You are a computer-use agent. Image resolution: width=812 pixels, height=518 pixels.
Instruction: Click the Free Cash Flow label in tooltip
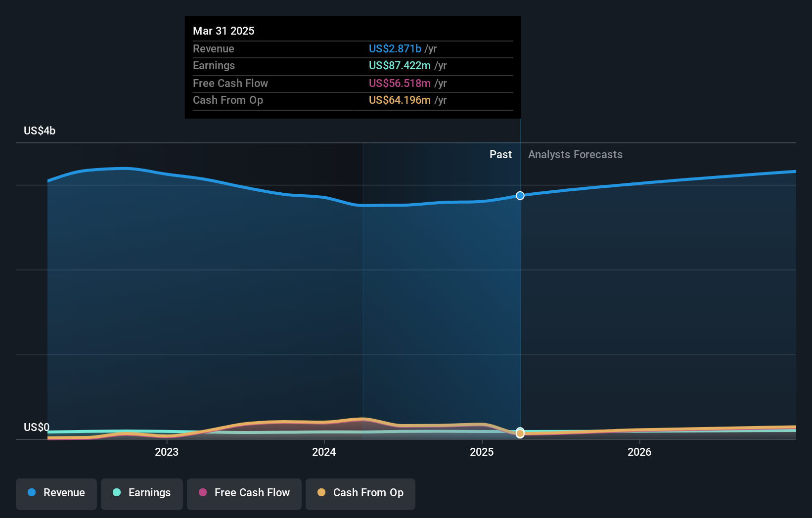tap(230, 83)
